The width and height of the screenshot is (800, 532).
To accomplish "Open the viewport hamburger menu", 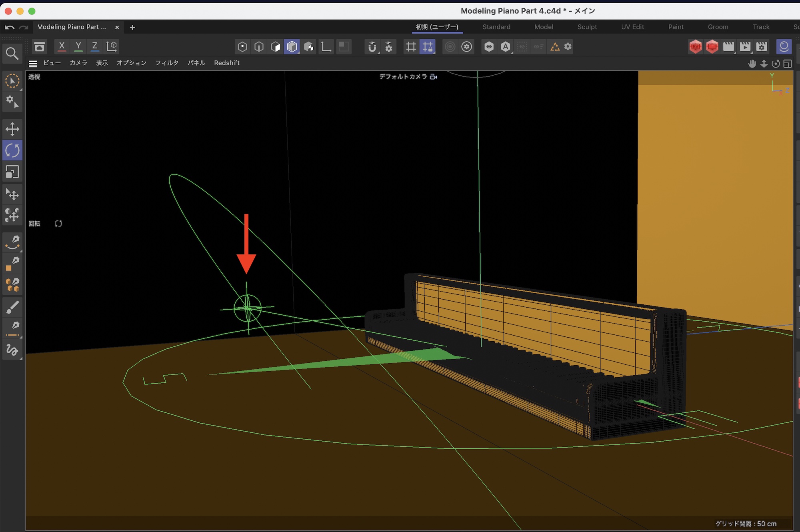I will (x=33, y=63).
